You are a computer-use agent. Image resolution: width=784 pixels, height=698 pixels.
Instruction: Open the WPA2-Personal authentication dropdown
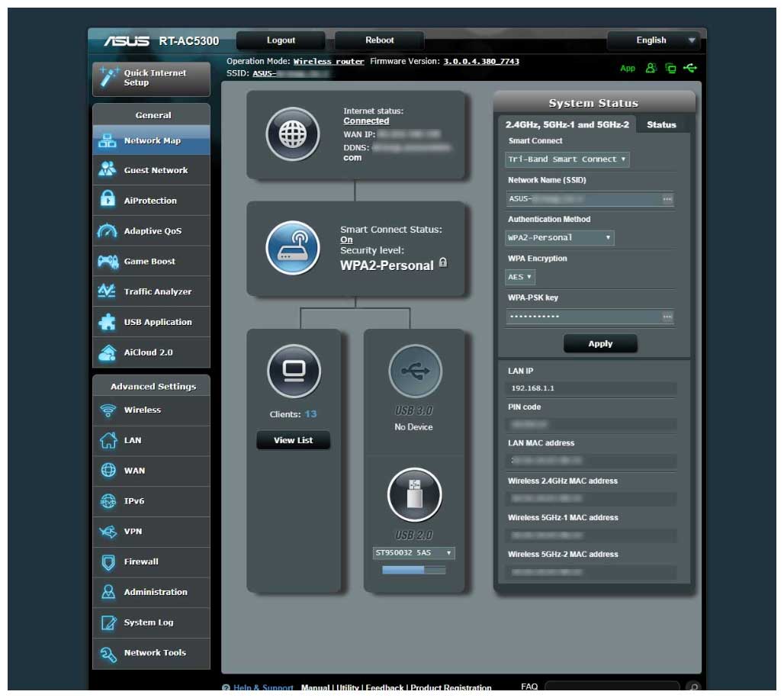click(560, 237)
